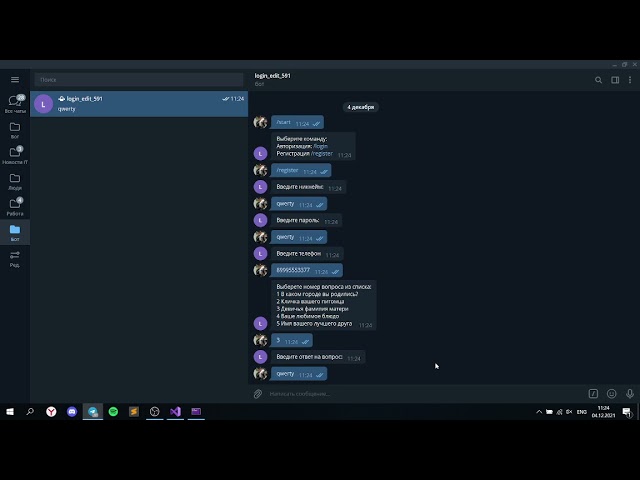The height and width of the screenshot is (480, 640).
Task: Start voice message with microphone icon
Action: pyautogui.click(x=630, y=393)
